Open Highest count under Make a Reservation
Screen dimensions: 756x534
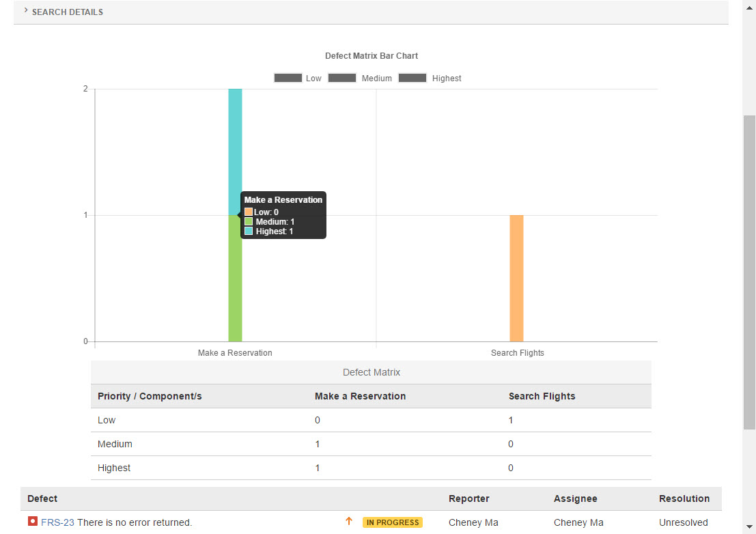[x=318, y=468]
